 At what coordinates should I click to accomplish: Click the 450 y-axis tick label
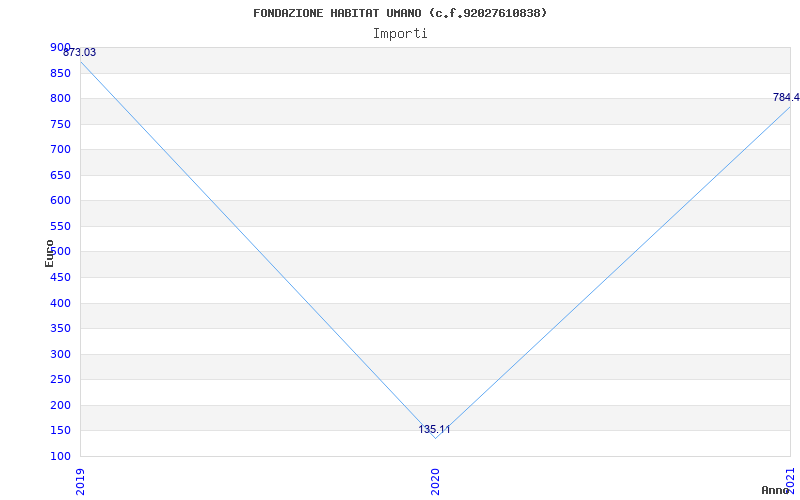coord(60,278)
